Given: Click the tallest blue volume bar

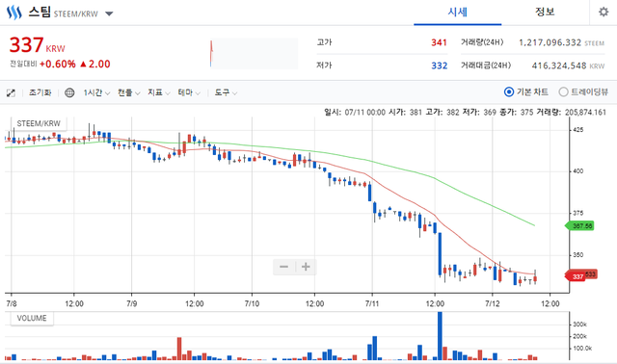Looking at the screenshot, I should tap(440, 336).
